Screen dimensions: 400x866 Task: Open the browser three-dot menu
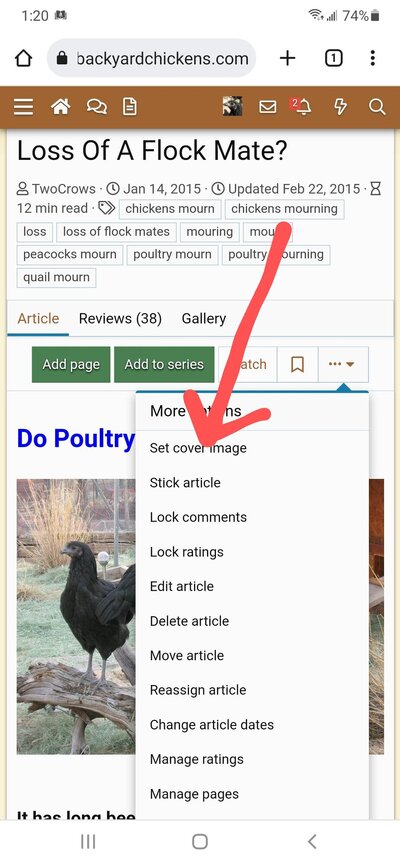(373, 58)
